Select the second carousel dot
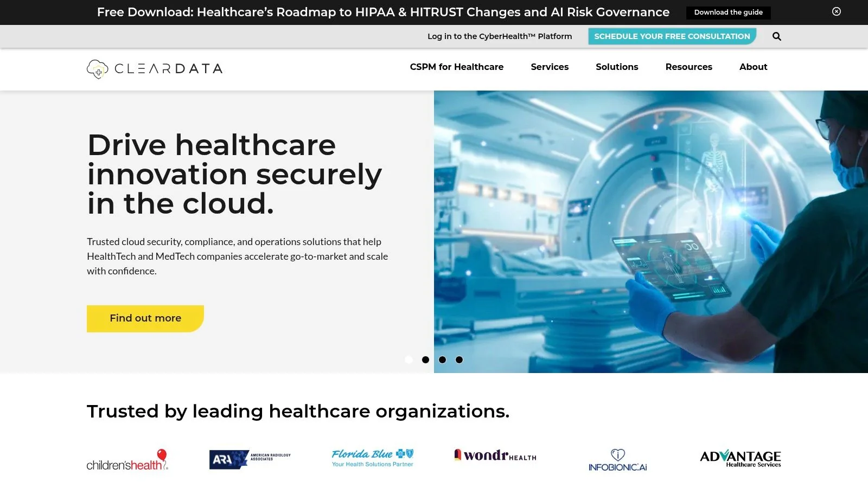 point(425,359)
